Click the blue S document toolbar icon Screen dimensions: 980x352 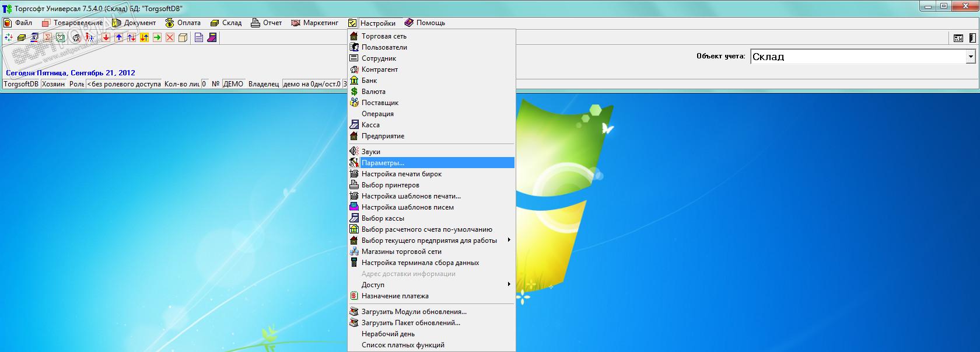click(34, 37)
